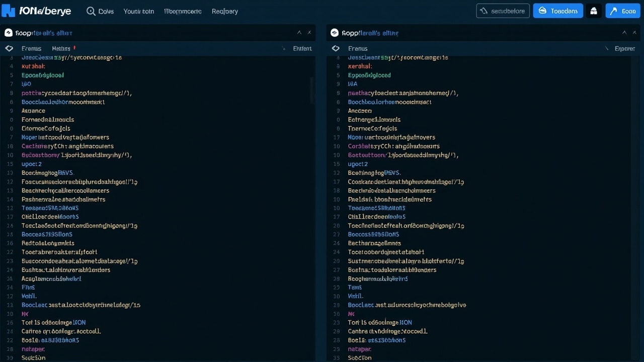Click code brackets icon in left panel tab row
644x362 pixels.
(9, 48)
